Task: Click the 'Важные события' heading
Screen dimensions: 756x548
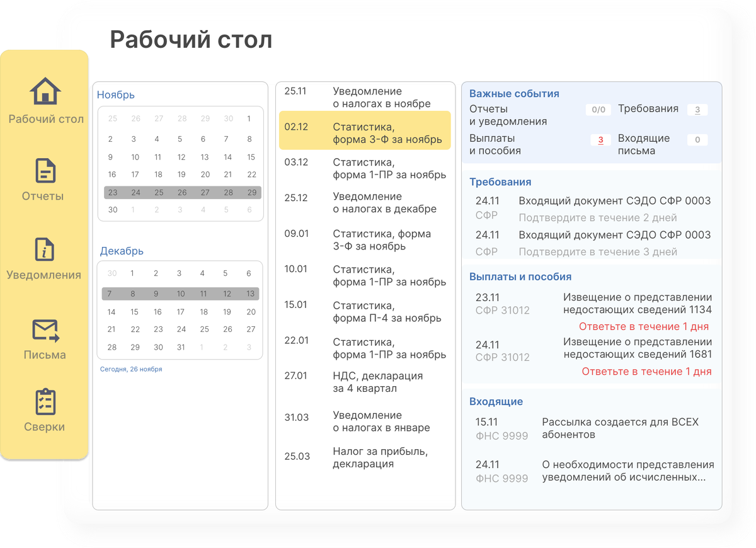Action: [514, 94]
